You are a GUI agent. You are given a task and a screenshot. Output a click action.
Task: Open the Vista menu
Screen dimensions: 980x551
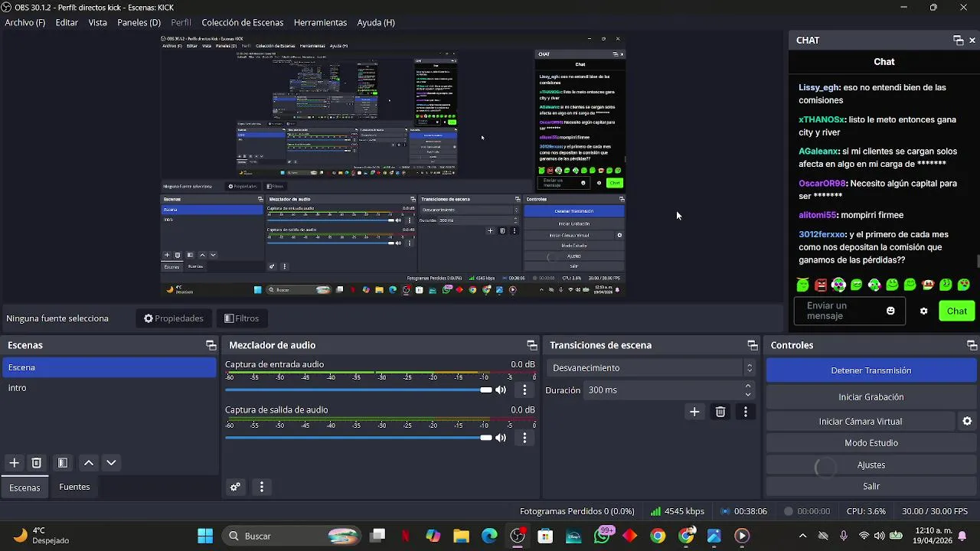pos(98,22)
